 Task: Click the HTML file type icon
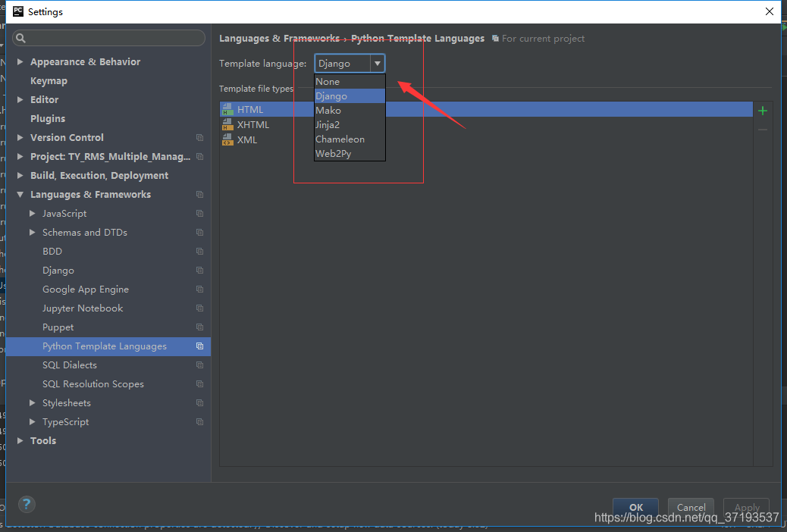click(228, 109)
